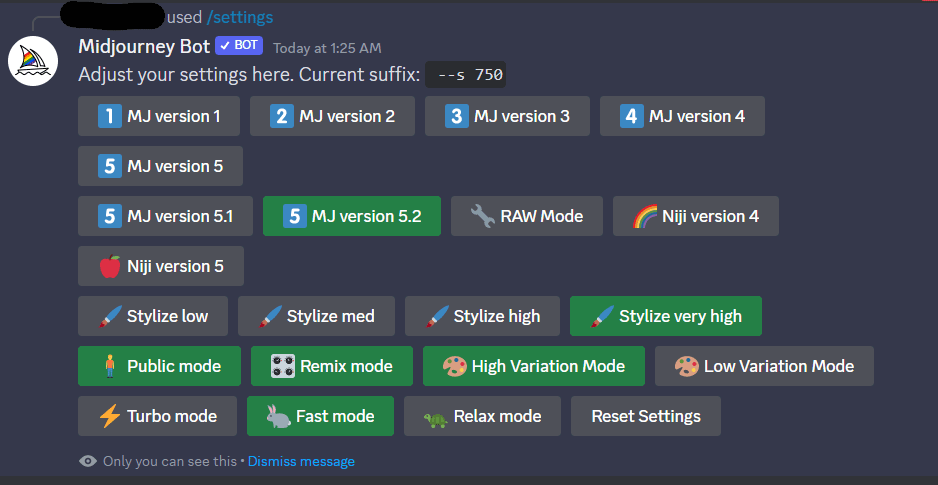This screenshot has height=485, width=938.
Task: Disable Remix mode
Action: pos(331,366)
